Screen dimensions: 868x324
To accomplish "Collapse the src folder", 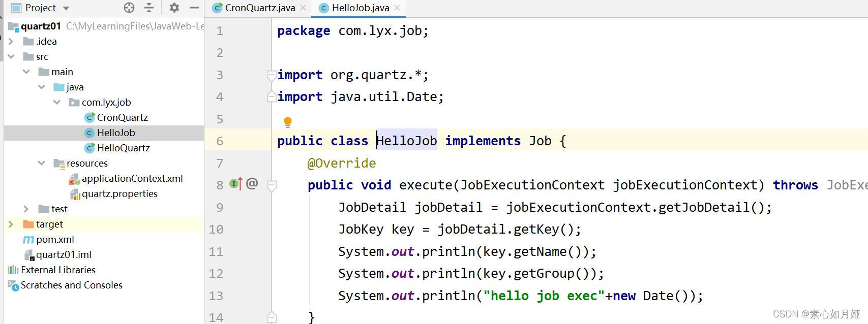I will pos(11,56).
